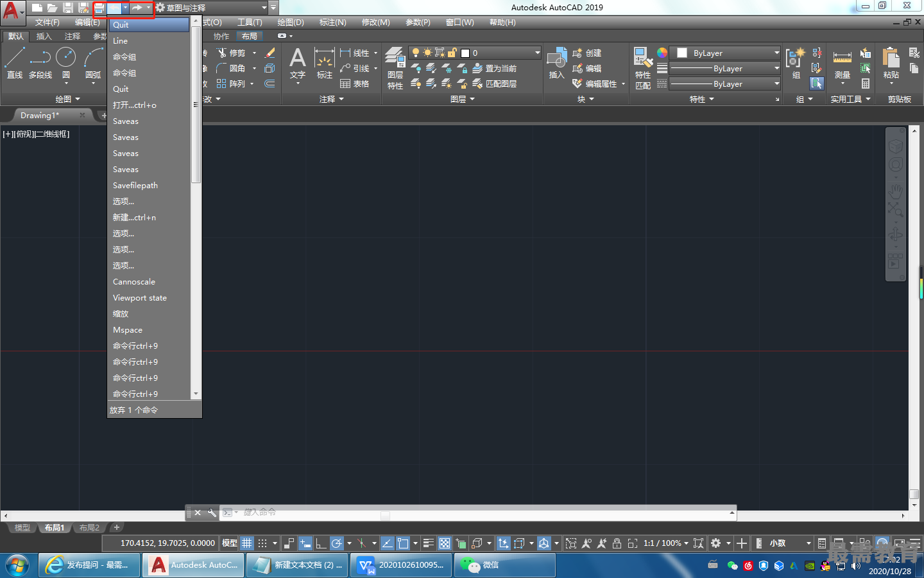This screenshot has height=578, width=924.
Task: Select the Polyline (多段线) tool
Action: (40, 63)
